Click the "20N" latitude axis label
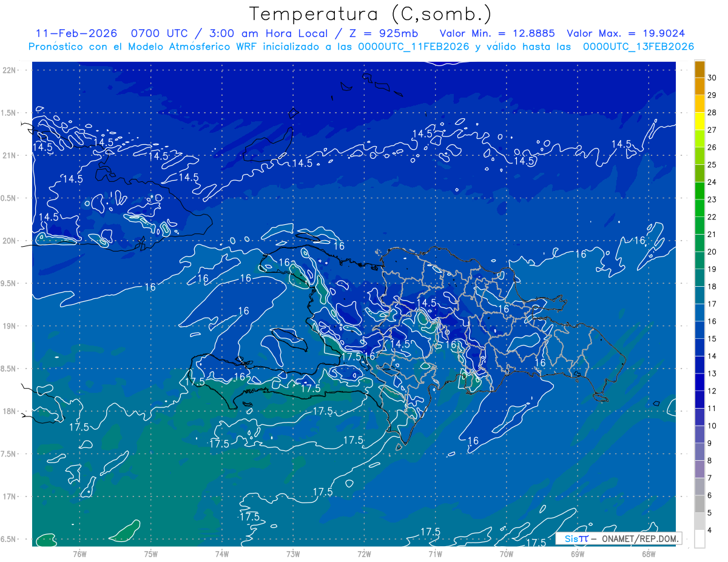This screenshot has width=728, height=562. [10, 241]
